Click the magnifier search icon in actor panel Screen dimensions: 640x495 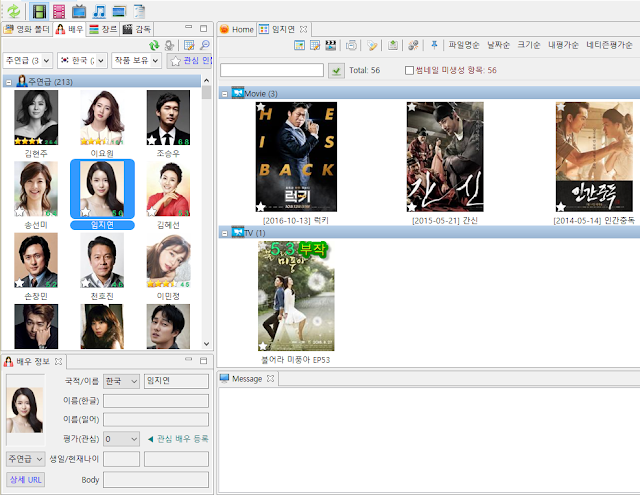point(205,45)
